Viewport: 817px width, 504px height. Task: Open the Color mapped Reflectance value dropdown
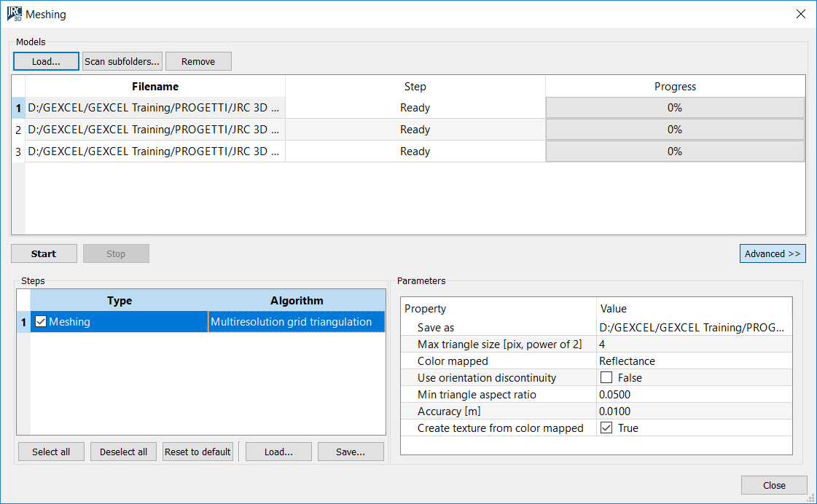692,361
